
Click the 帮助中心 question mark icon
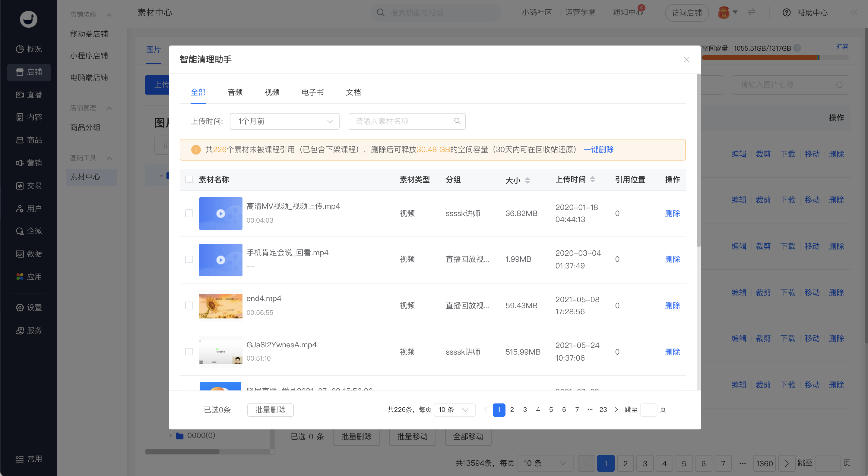[x=787, y=13]
